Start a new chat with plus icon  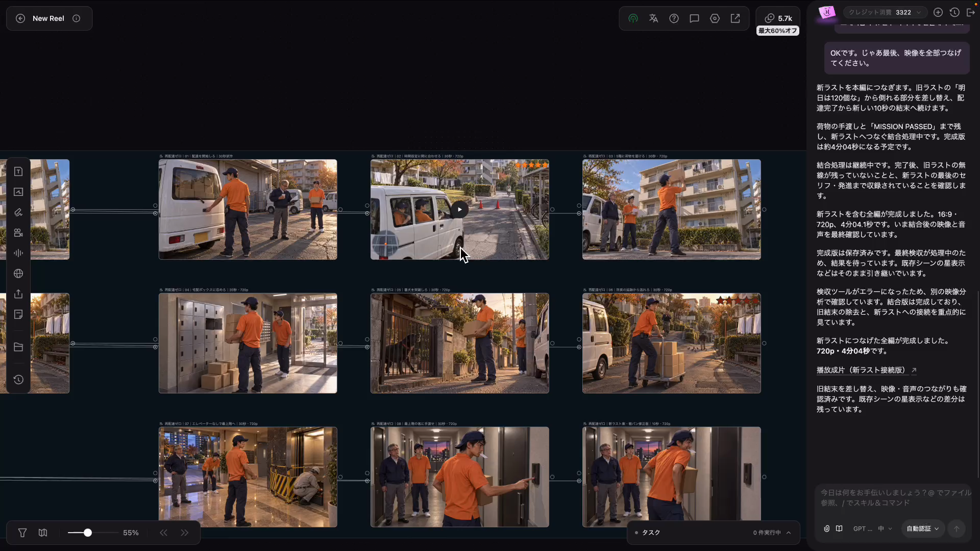[938, 12]
